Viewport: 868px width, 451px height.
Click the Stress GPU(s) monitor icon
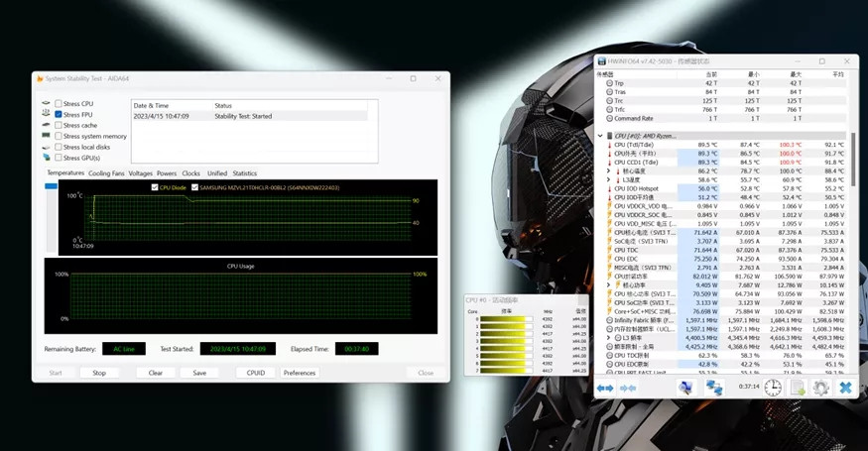tap(46, 158)
